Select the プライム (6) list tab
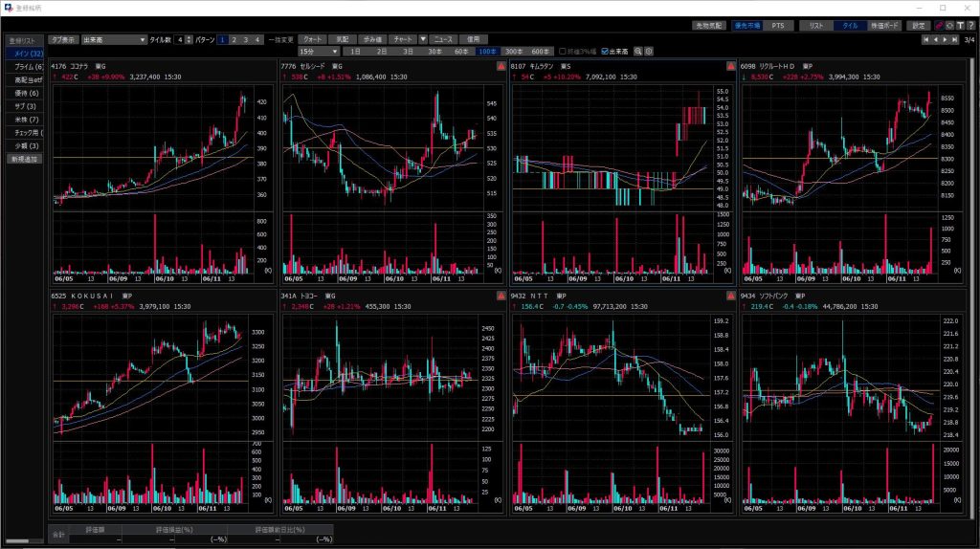The width and height of the screenshot is (980, 549). [x=25, y=66]
